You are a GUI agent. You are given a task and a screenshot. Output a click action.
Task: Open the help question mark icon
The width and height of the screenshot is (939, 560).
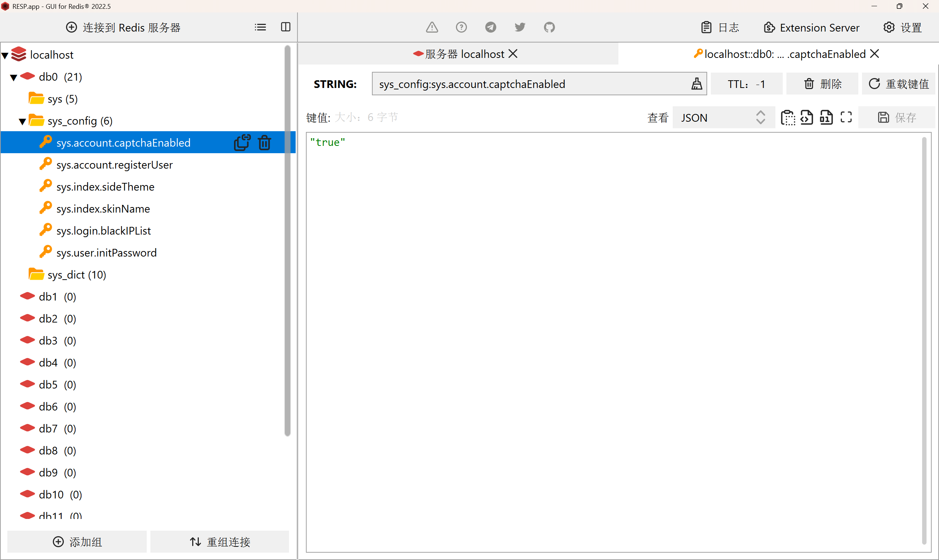pyautogui.click(x=461, y=27)
